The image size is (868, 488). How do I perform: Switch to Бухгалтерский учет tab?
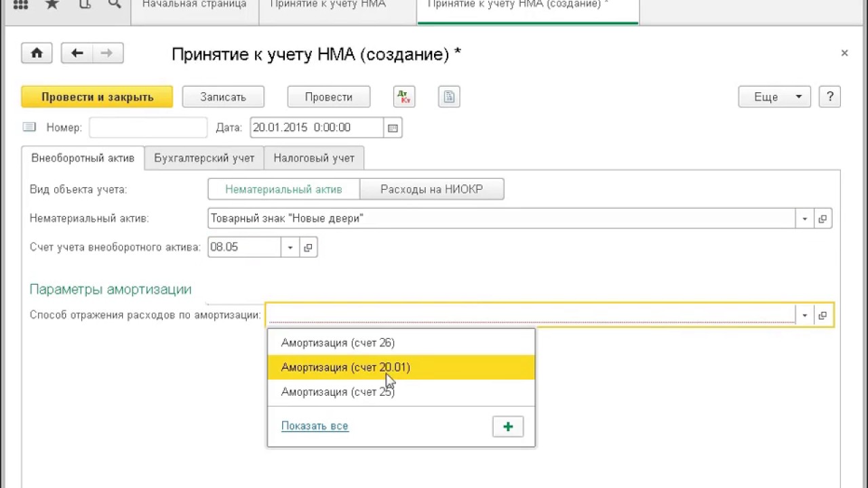[204, 158]
